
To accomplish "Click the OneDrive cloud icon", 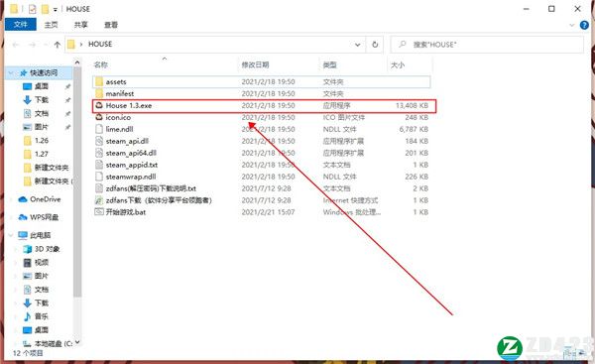I will click(23, 199).
